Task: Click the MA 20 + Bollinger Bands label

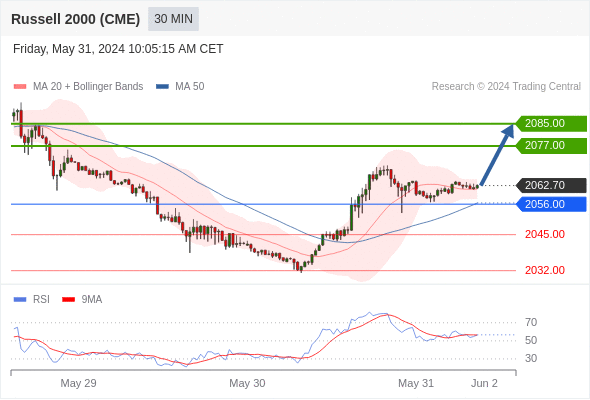Action: coord(88,87)
